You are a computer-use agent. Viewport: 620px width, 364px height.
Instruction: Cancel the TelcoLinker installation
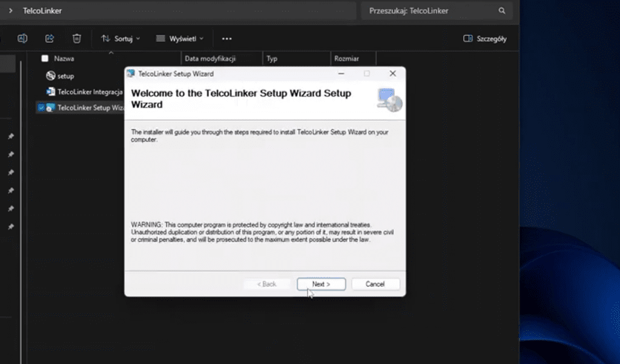point(375,284)
